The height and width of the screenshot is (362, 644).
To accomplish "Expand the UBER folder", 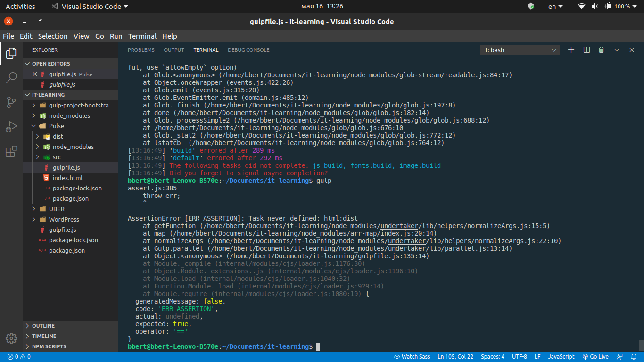I will [x=71, y=209].
